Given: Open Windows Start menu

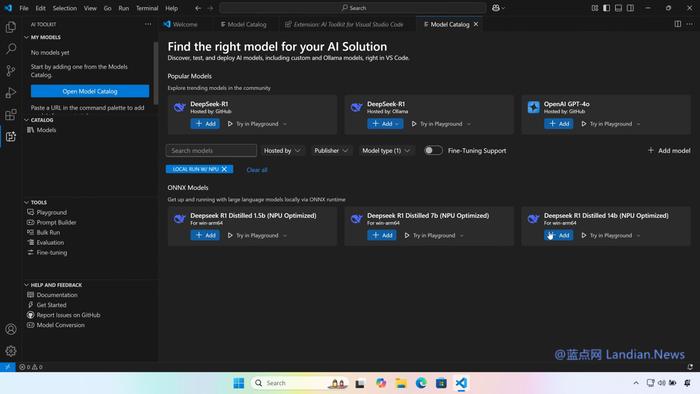Looking at the screenshot, I should pos(239,383).
